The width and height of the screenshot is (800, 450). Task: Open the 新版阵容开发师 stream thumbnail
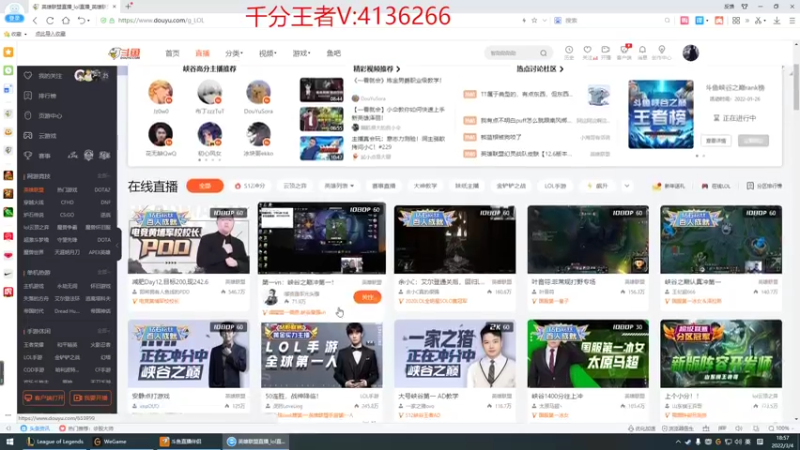[721, 354]
